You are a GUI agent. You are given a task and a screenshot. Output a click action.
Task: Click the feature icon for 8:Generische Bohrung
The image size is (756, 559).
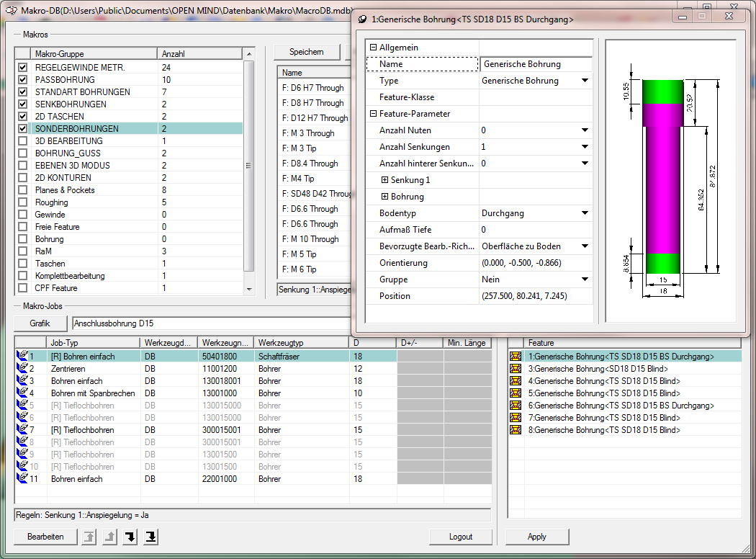tap(516, 430)
